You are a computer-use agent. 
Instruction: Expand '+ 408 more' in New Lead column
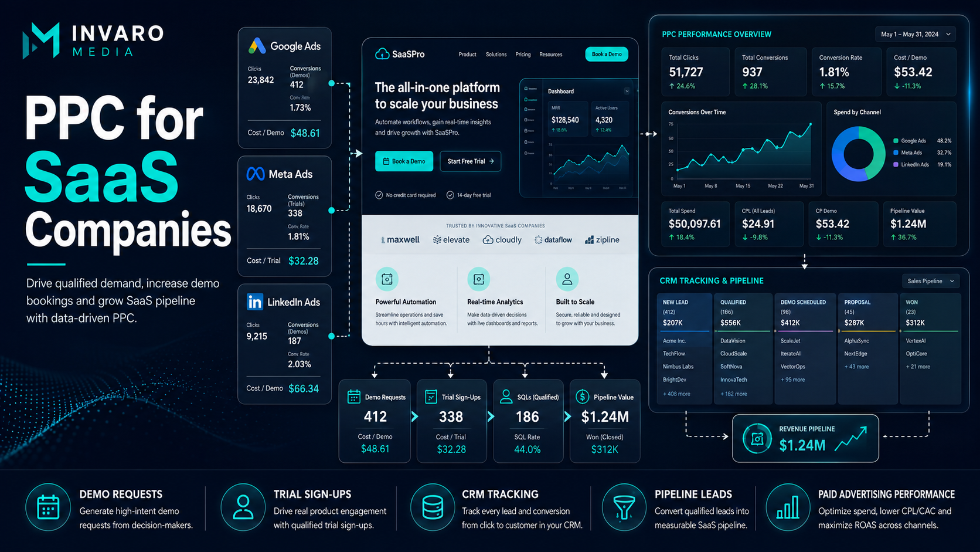point(676,394)
